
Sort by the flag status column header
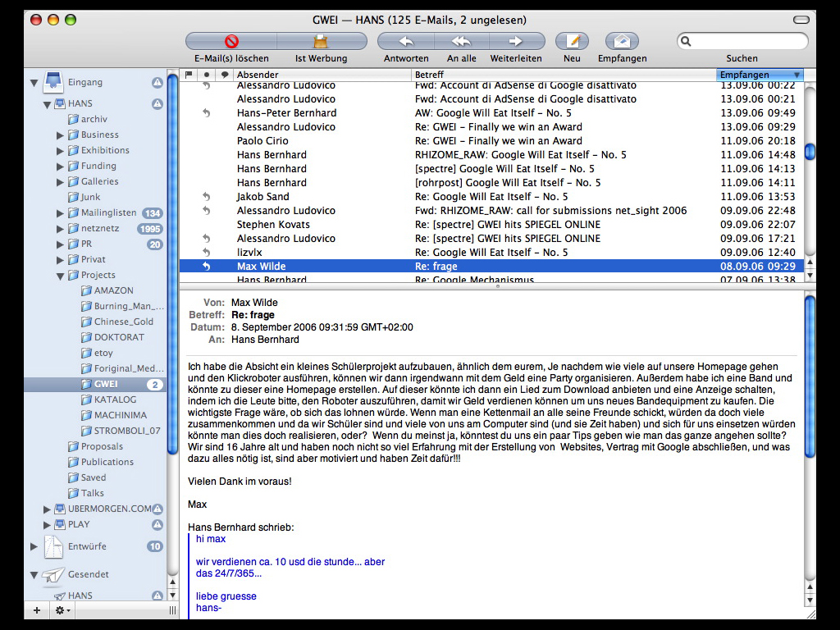coord(189,75)
